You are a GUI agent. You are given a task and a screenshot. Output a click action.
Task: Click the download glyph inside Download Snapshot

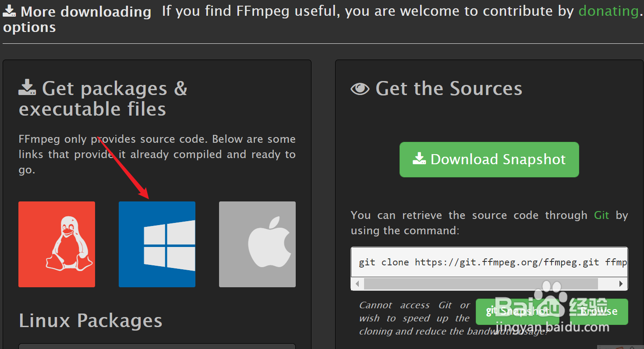coord(419,159)
